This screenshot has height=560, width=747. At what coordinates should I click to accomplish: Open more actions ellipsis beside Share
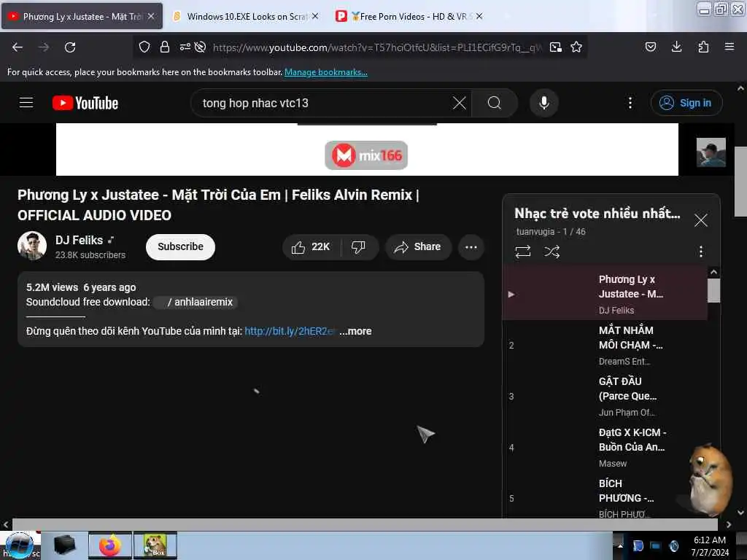click(x=471, y=246)
